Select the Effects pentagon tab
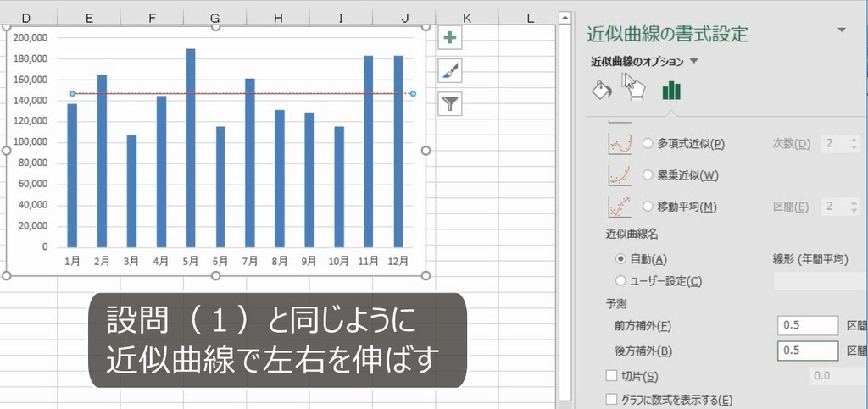 [636, 89]
